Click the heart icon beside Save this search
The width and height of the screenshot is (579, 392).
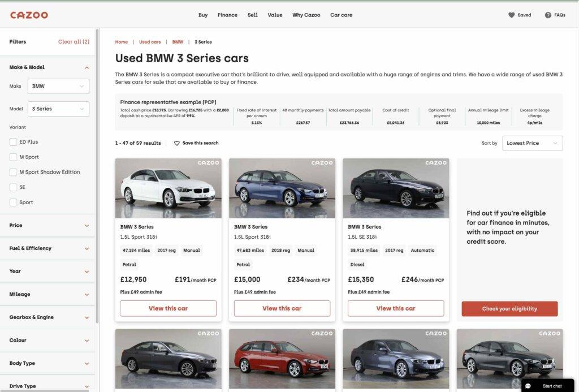[177, 143]
